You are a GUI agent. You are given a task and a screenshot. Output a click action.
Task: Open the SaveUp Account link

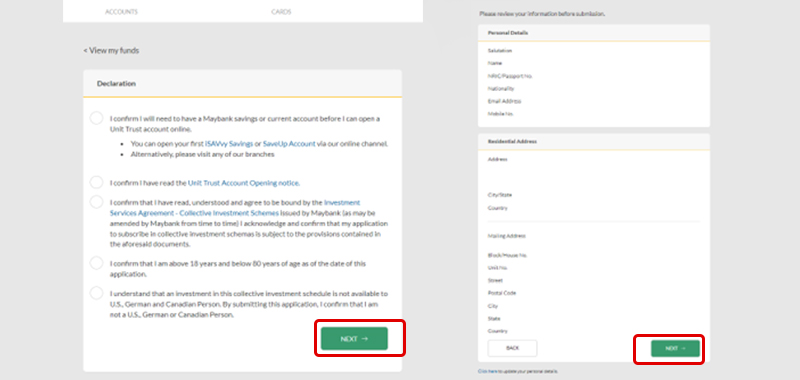click(x=289, y=144)
